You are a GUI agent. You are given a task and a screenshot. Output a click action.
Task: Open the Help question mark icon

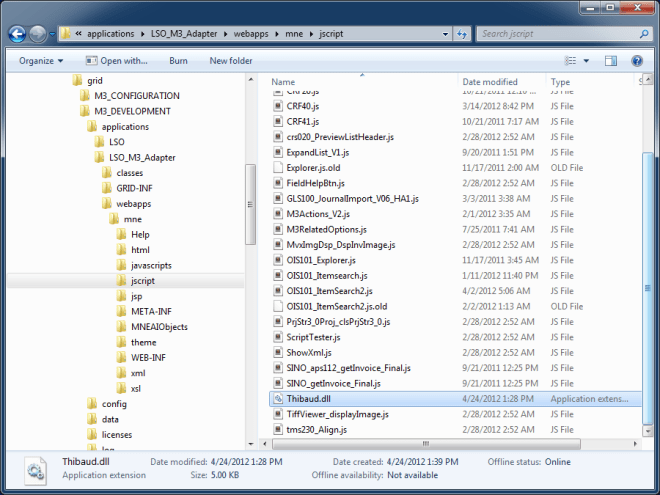(x=635, y=61)
